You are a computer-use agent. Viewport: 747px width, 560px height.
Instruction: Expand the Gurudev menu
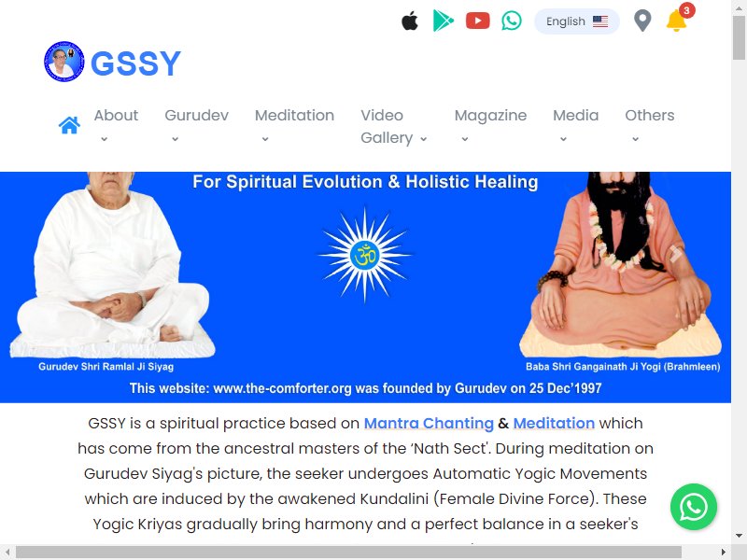click(x=196, y=126)
